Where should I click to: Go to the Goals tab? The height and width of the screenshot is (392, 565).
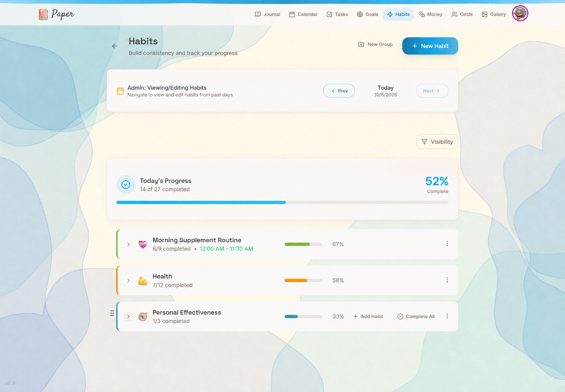(367, 14)
